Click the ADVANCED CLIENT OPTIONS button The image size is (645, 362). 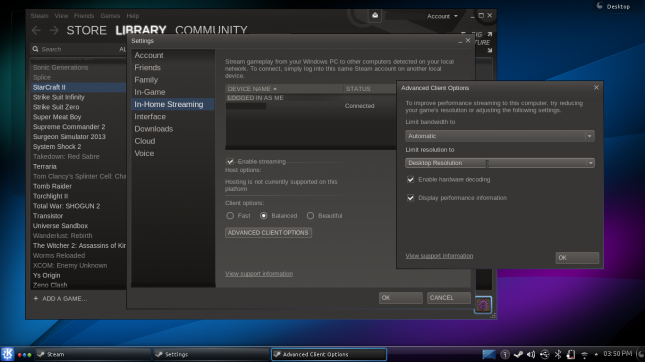[268, 232]
